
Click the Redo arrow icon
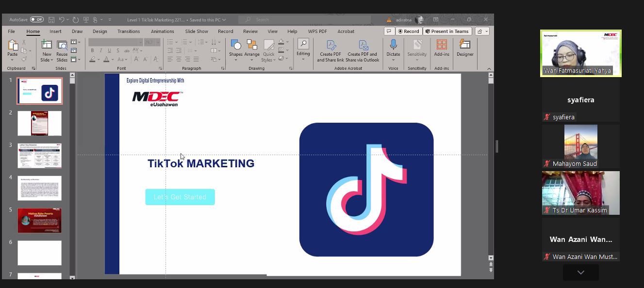76,20
